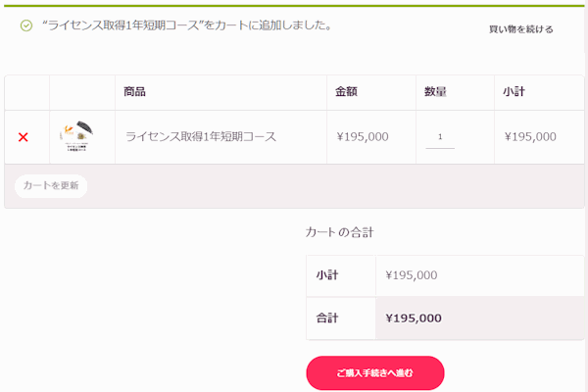The height and width of the screenshot is (392, 588).
Task: Click the green checkmark success icon
Action: point(26,25)
